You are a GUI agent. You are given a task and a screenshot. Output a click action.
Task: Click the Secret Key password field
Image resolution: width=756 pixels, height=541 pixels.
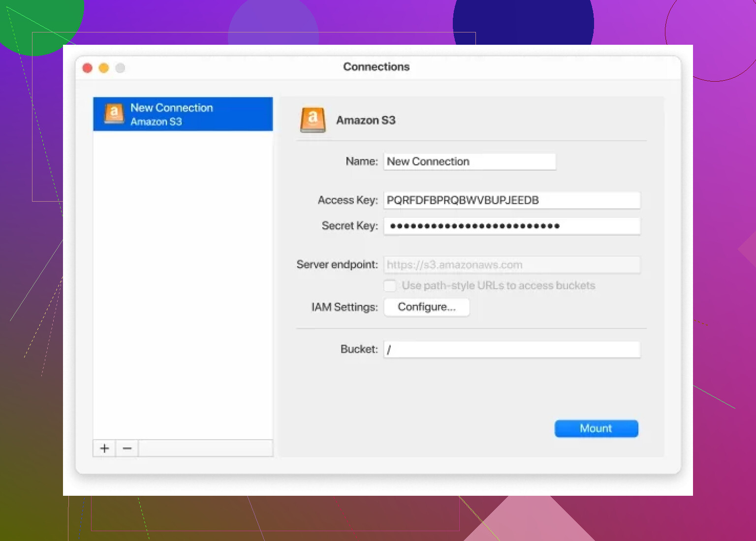512,226
